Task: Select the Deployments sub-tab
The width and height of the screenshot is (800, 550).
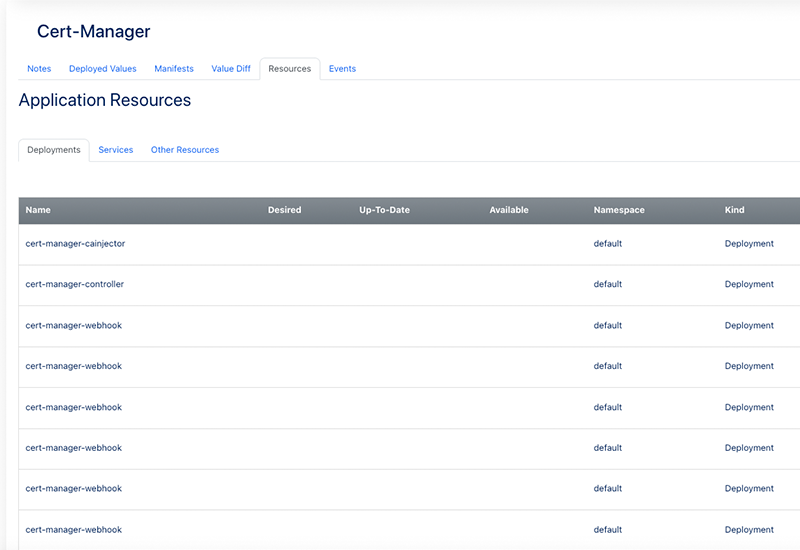Action: (x=54, y=150)
